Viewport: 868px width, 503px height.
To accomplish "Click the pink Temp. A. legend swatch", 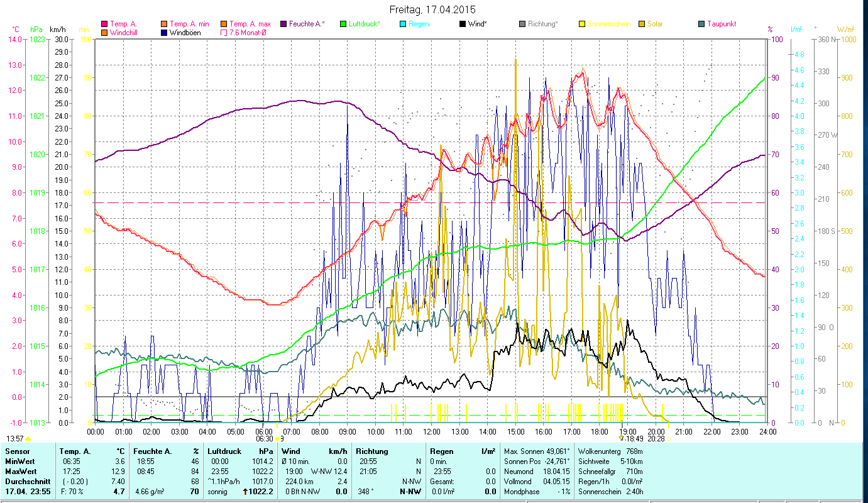I will pyautogui.click(x=104, y=25).
